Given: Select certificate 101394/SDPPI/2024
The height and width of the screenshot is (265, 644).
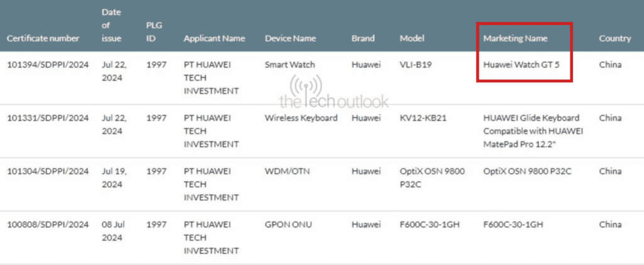Looking at the screenshot, I should point(48,64).
